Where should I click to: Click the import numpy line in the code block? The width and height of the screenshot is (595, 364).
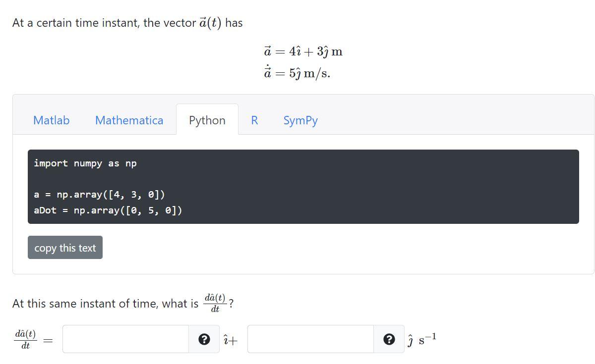click(85, 163)
